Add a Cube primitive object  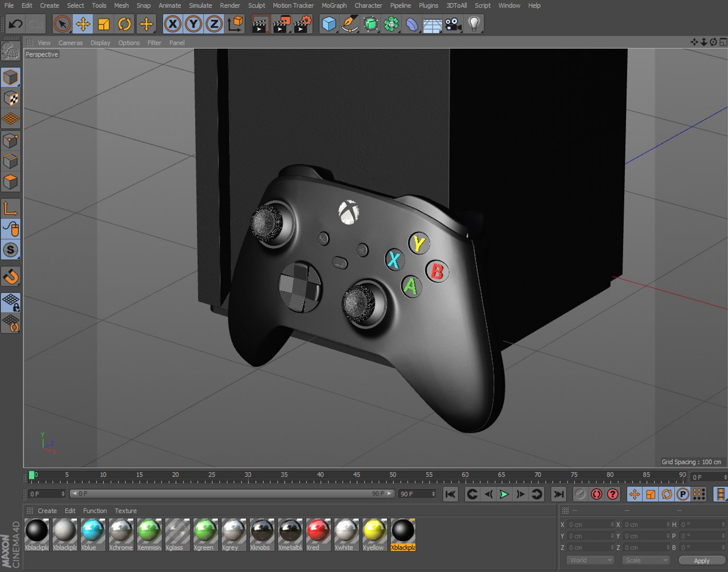(329, 24)
